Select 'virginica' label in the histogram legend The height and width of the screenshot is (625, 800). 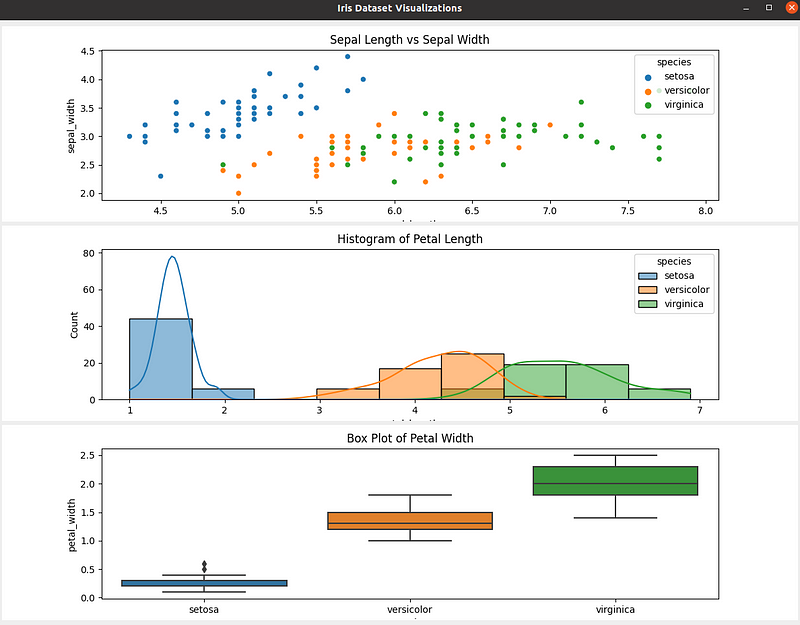[x=684, y=304]
